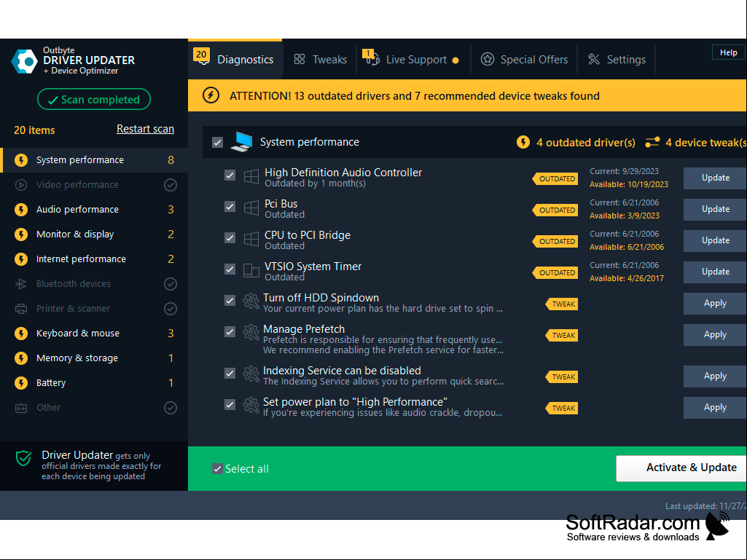This screenshot has height=560, width=747.
Task: Click the gear icon beside Indexing Service can be disabled
Action: pyautogui.click(x=251, y=374)
